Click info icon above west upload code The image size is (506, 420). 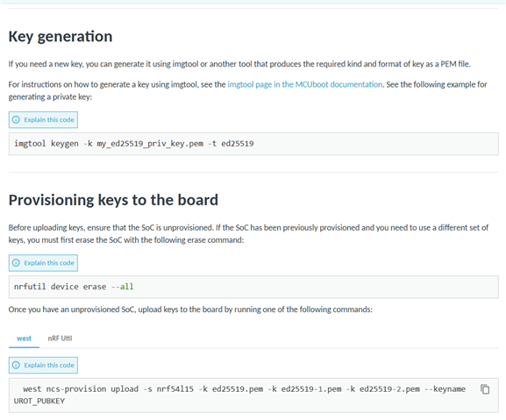tap(16, 365)
